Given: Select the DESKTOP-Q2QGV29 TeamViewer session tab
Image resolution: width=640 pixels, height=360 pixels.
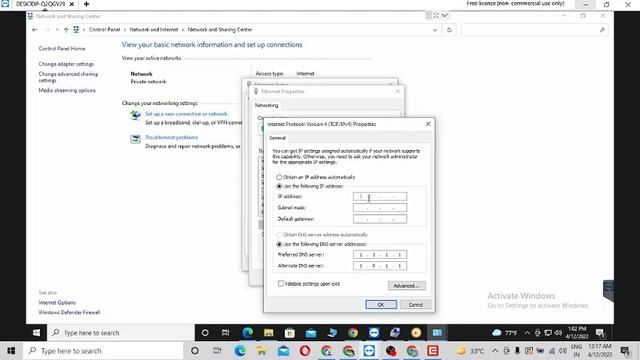Looking at the screenshot, I should pyautogui.click(x=40, y=4).
